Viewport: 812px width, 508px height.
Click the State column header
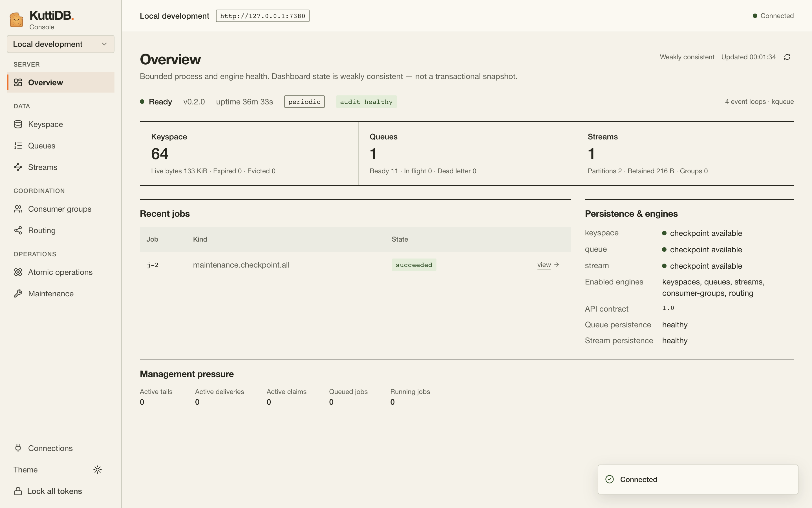click(400, 239)
